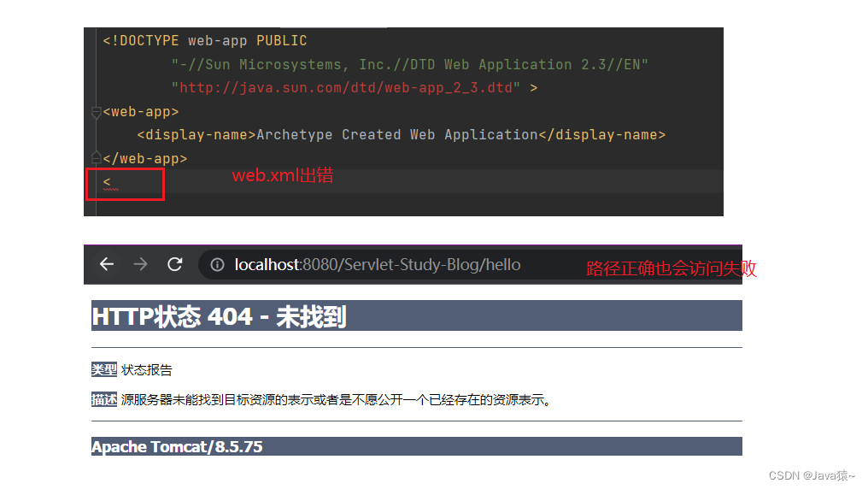Click the browser forward arrow
868x489 pixels.
tap(141, 264)
